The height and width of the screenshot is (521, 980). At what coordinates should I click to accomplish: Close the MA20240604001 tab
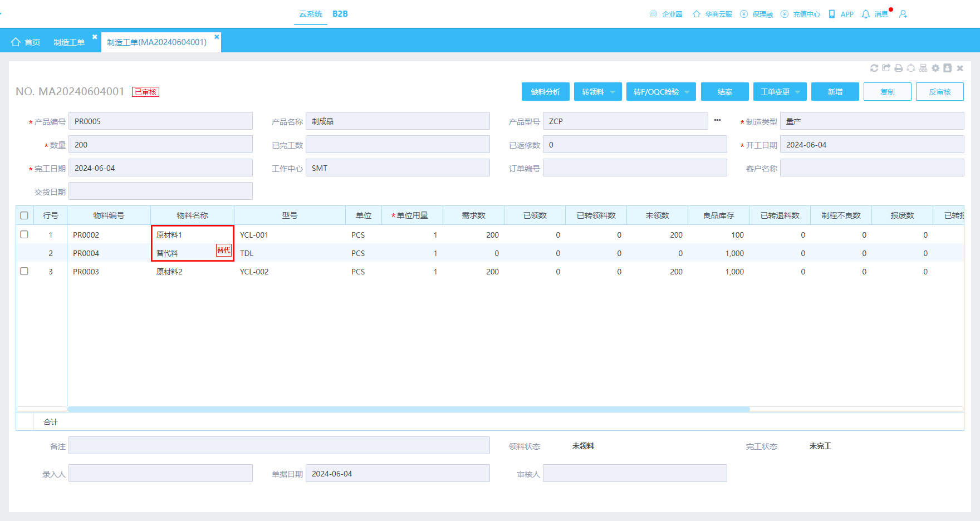coord(217,37)
